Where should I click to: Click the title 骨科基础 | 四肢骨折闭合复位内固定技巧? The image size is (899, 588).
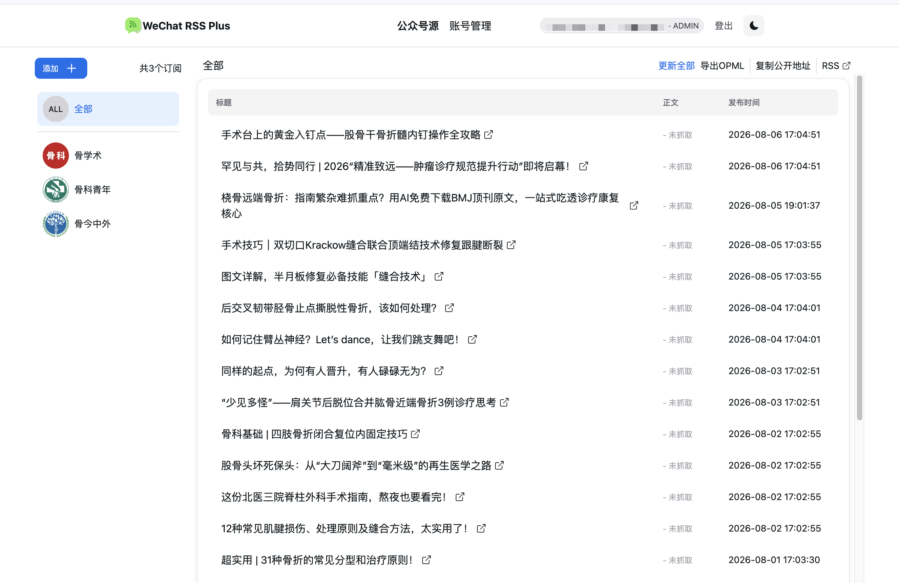tap(314, 434)
